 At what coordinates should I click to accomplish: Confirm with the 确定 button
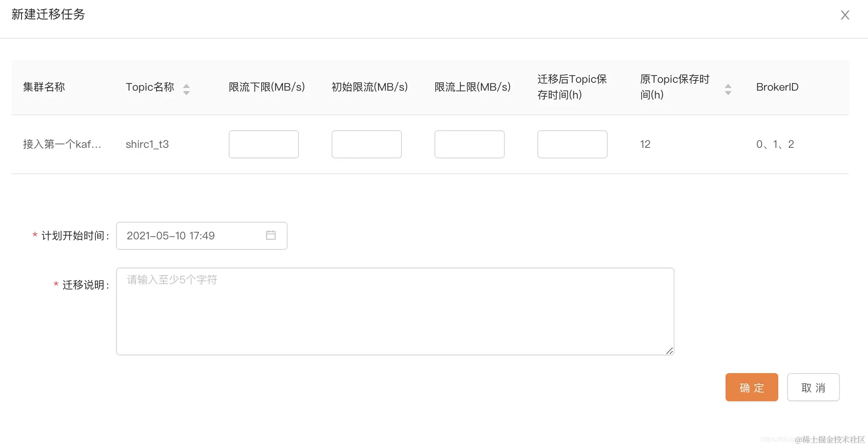pos(752,387)
